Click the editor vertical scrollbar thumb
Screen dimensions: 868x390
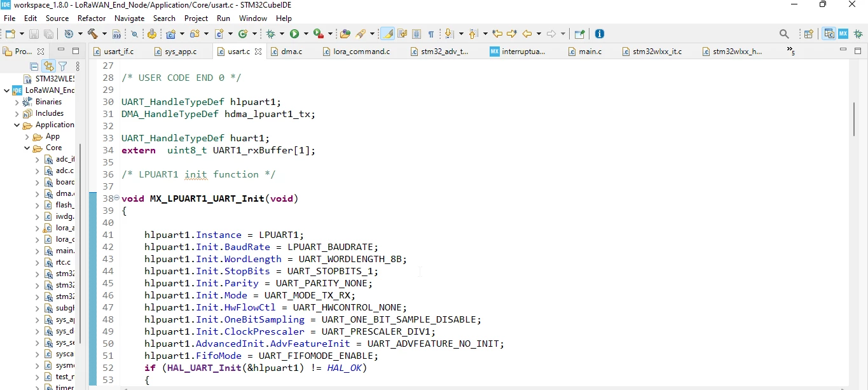click(x=853, y=118)
